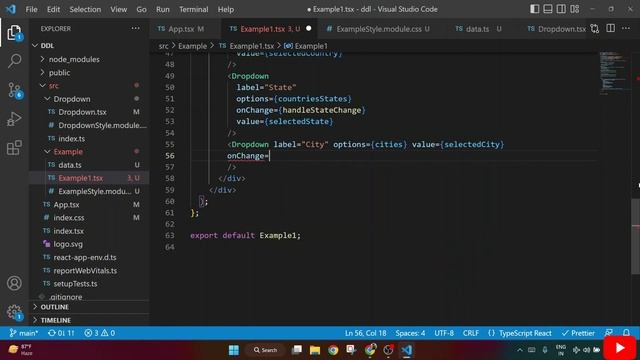The height and width of the screenshot is (360, 640).
Task: Click the feedback icon in status bar
Action: click(609, 333)
